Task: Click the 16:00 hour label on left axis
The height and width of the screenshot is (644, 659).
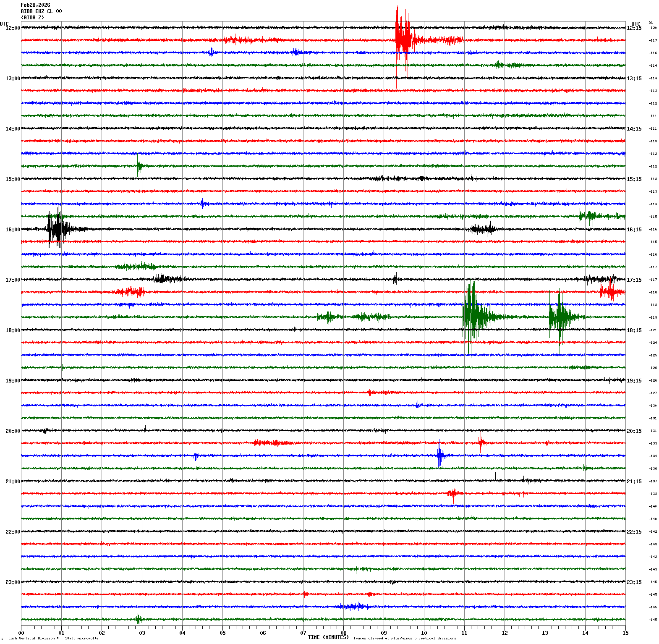Action: coord(13,230)
